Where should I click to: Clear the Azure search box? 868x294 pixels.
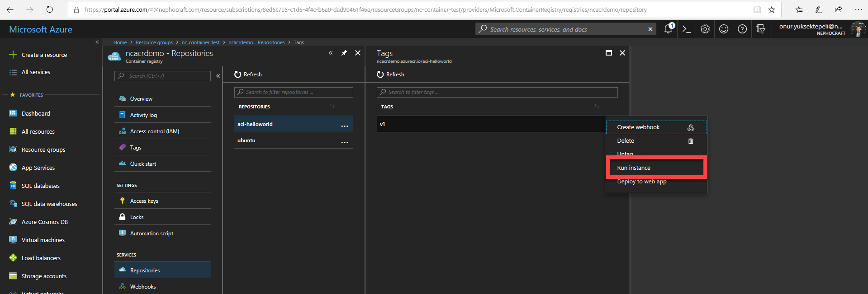coord(650,29)
